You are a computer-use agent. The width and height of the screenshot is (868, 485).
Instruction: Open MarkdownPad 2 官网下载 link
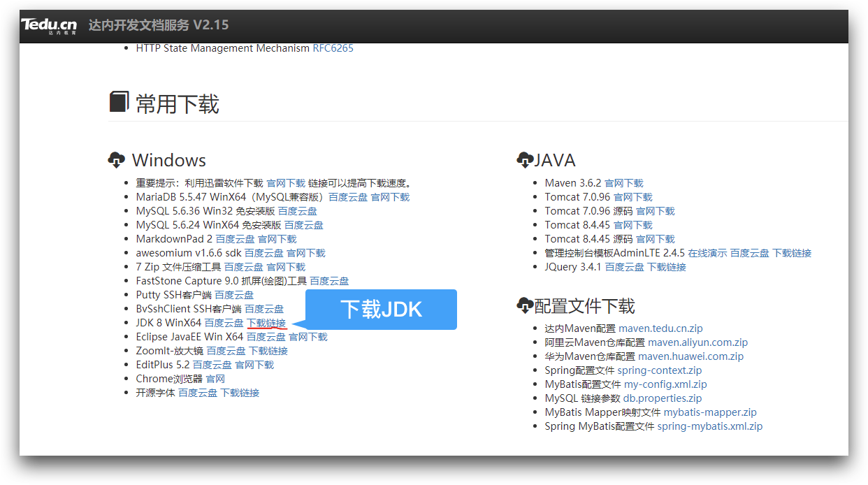tap(277, 239)
